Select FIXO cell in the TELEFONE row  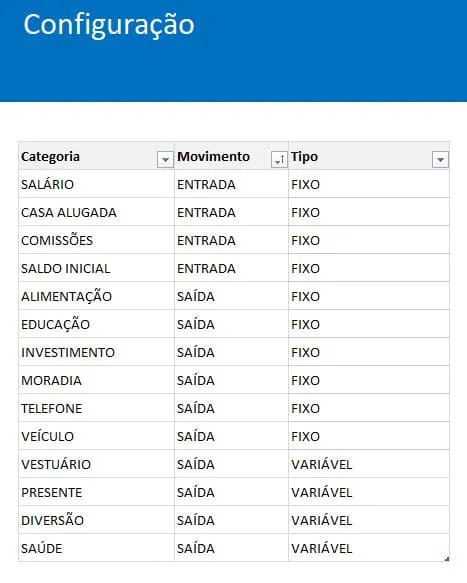pos(369,408)
